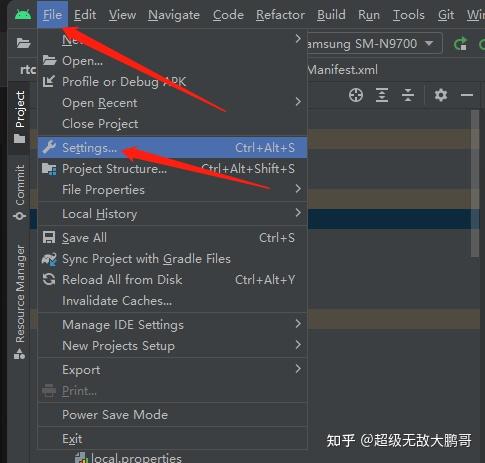485x463 pixels.
Task: Click the Save All floppy disk icon
Action: pos(49,237)
